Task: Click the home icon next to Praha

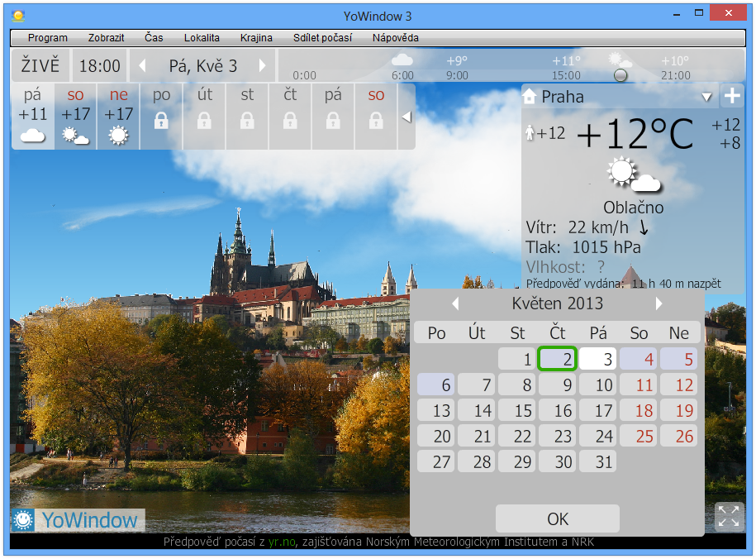Action: coord(530,97)
